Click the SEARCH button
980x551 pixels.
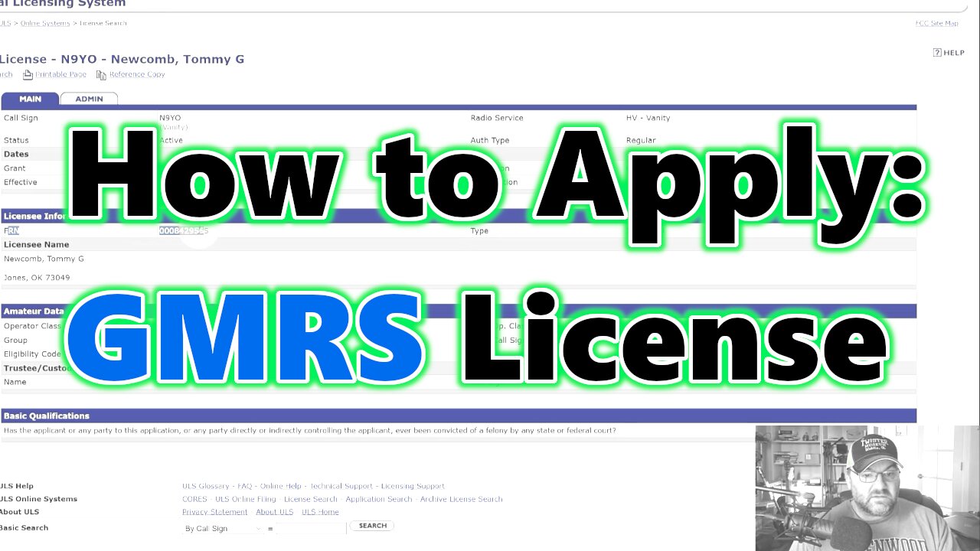click(372, 526)
